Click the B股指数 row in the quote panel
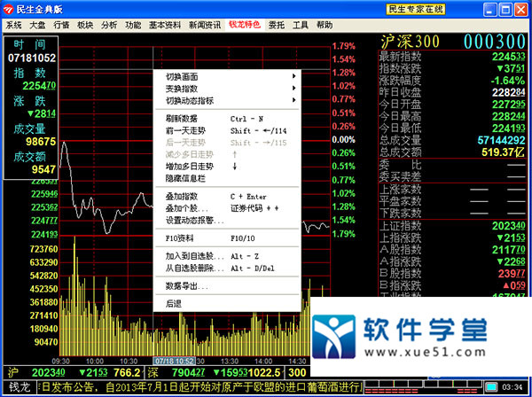Viewport: 532px width, 397px height. point(452,274)
